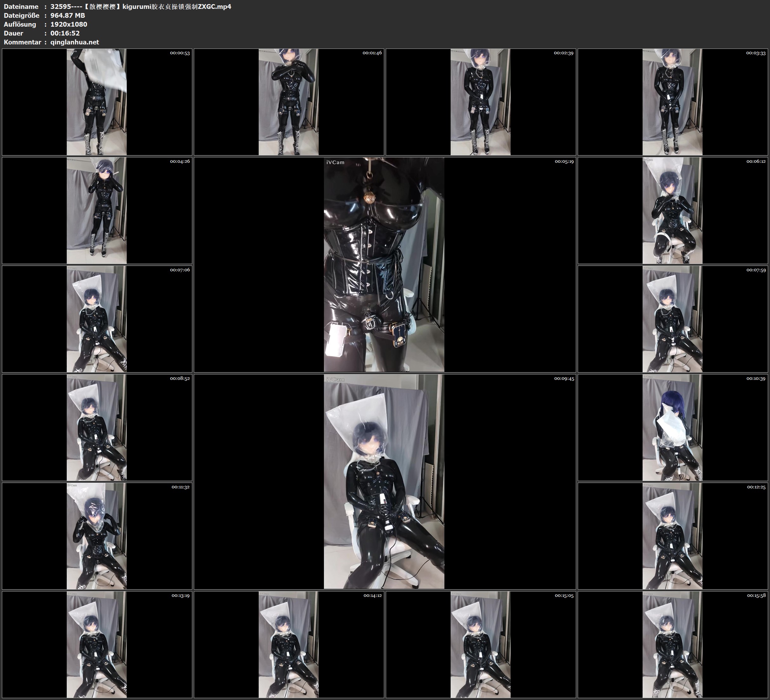Click the thumbnail with timestamp 00:10:39
This screenshot has height=700, width=770.
[x=672, y=427]
